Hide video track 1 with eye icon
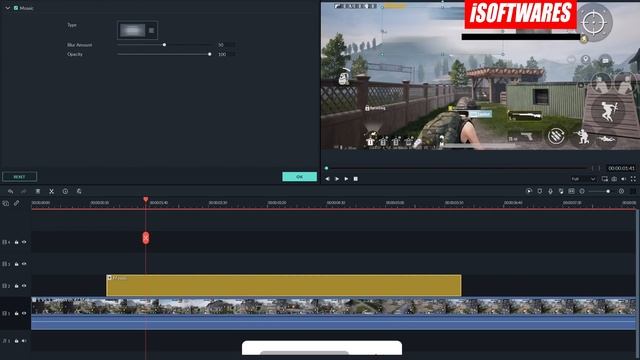Viewport: 640px width, 360px height. click(x=24, y=313)
